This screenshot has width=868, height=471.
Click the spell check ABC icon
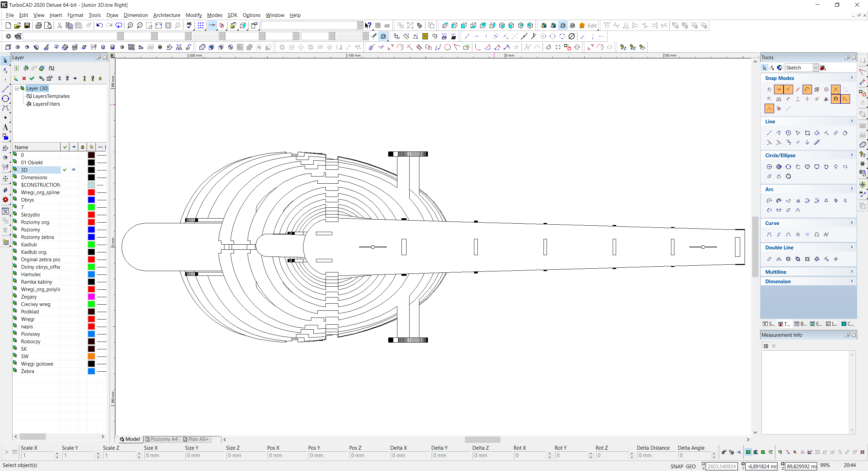[x=189, y=25]
